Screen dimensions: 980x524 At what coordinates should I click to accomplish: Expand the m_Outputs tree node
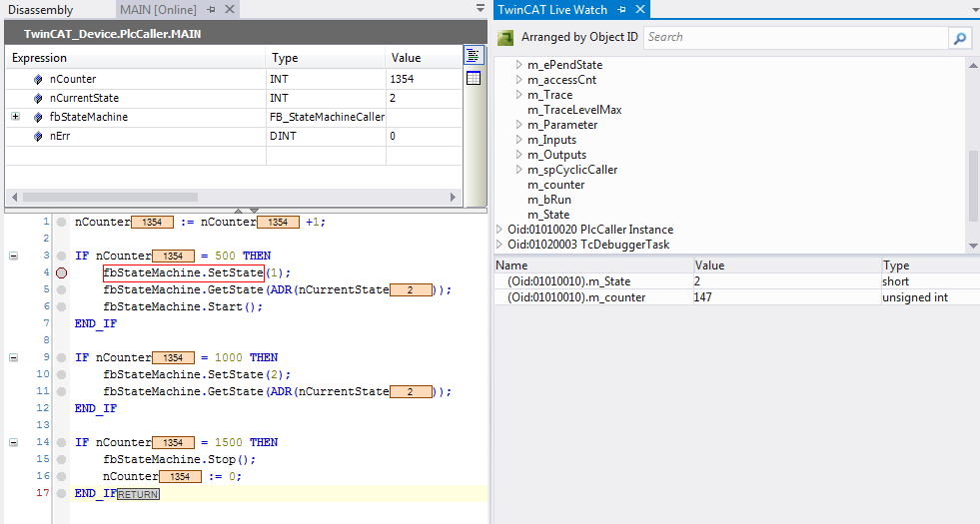[518, 155]
